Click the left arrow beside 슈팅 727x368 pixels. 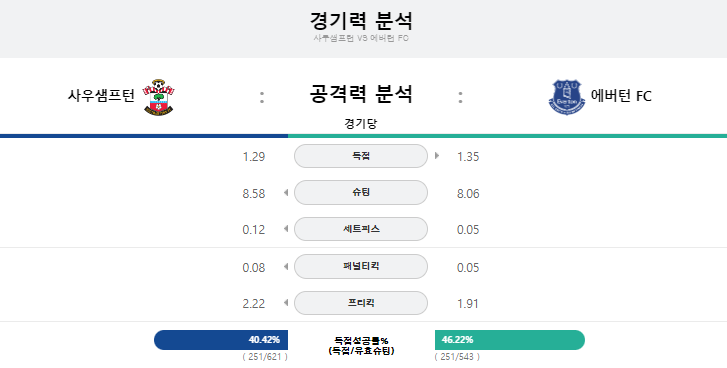coord(286,192)
